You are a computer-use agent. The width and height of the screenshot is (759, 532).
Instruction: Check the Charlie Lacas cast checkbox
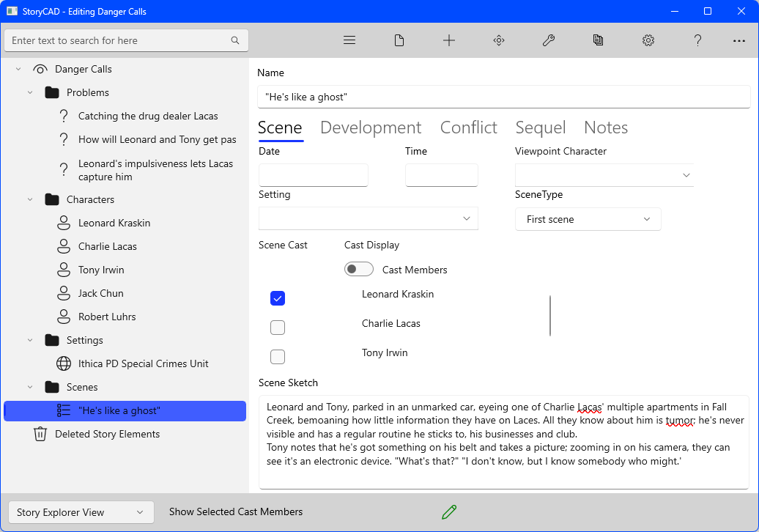click(278, 328)
